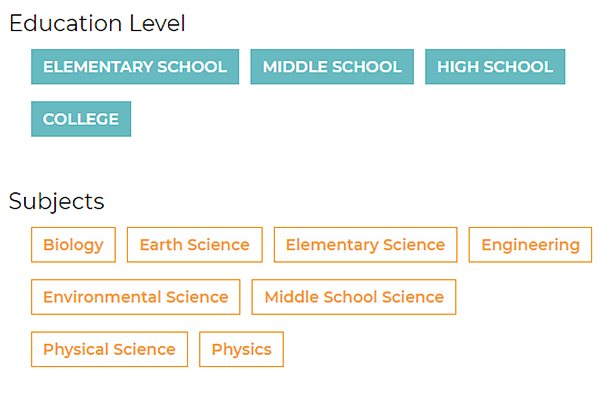Click the Education Level heading
Viewport: 600px width, 415px height.
tap(97, 24)
